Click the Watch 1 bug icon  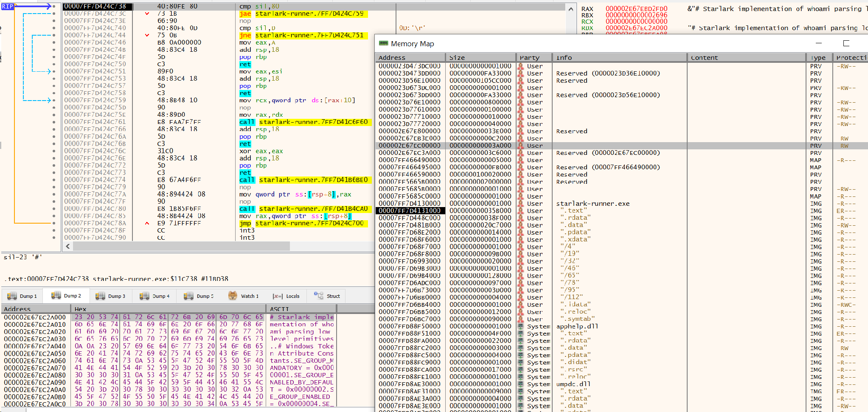(233, 296)
